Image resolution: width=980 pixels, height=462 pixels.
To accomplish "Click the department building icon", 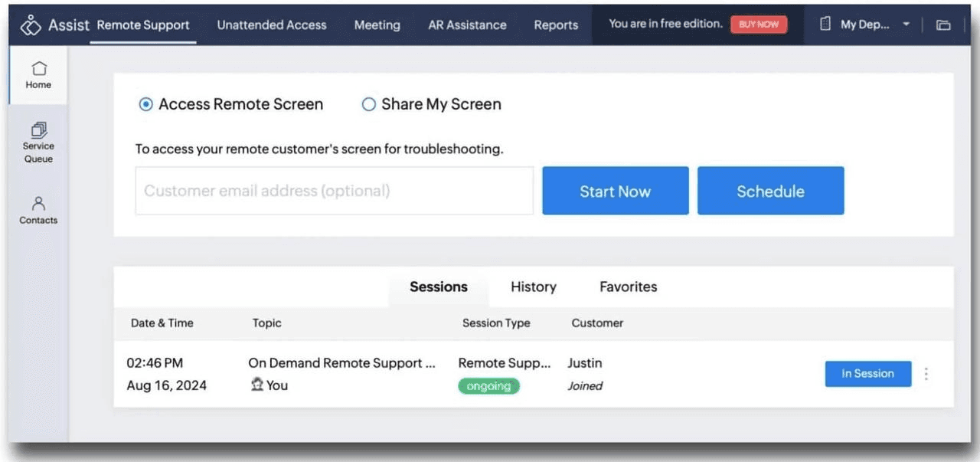I will (x=825, y=25).
